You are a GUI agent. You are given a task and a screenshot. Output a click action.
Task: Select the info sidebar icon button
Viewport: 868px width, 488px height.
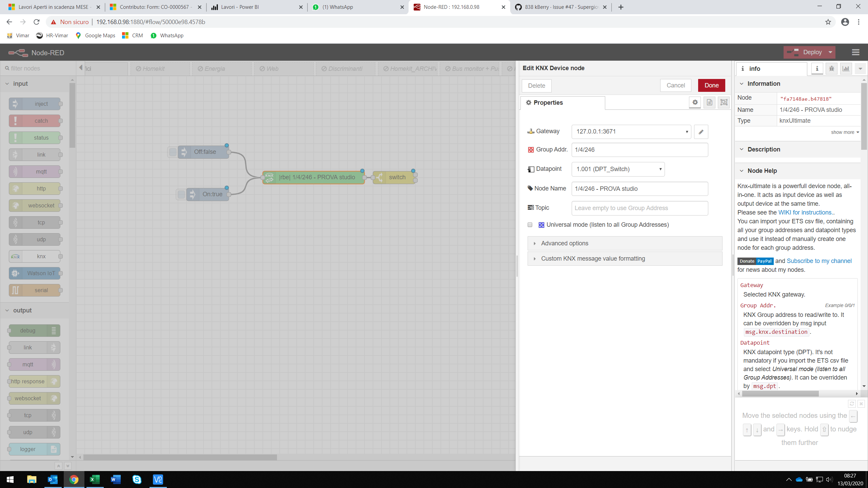[817, 69]
